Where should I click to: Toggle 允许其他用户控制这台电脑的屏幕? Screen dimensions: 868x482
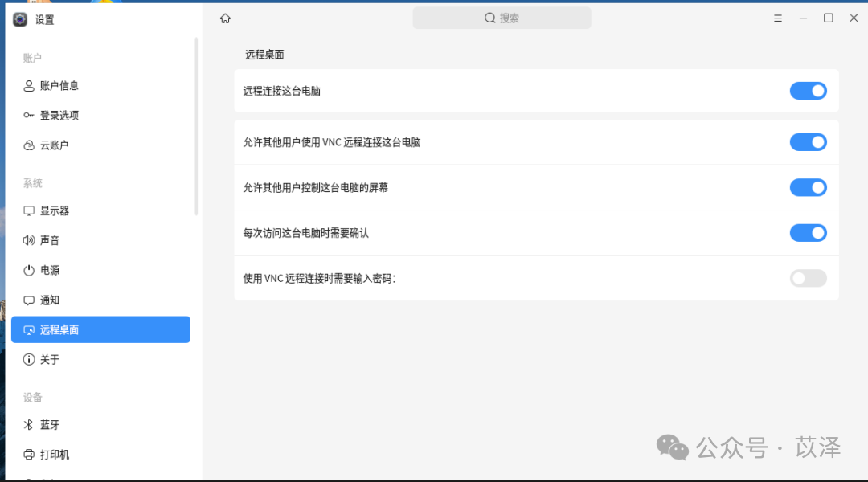click(x=808, y=187)
